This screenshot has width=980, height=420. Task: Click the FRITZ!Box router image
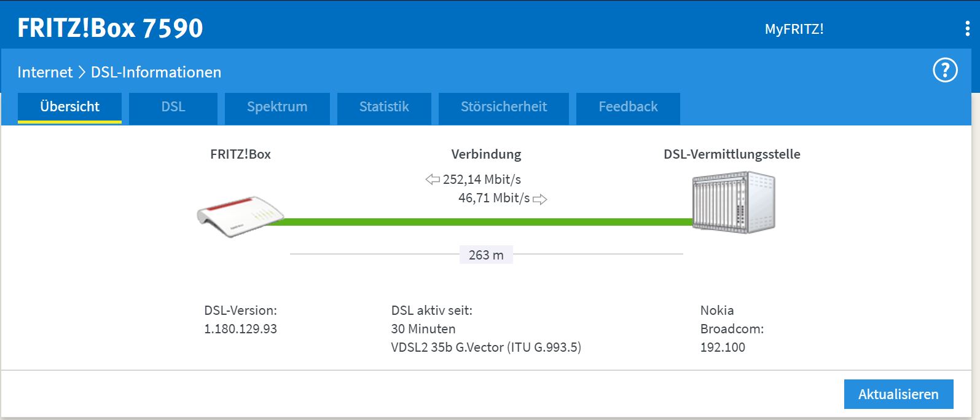pos(240,216)
